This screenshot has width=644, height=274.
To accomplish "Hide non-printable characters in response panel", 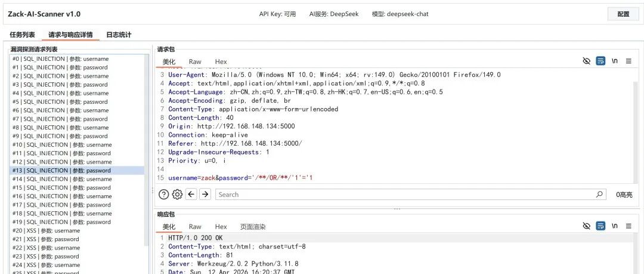I will (586, 226).
